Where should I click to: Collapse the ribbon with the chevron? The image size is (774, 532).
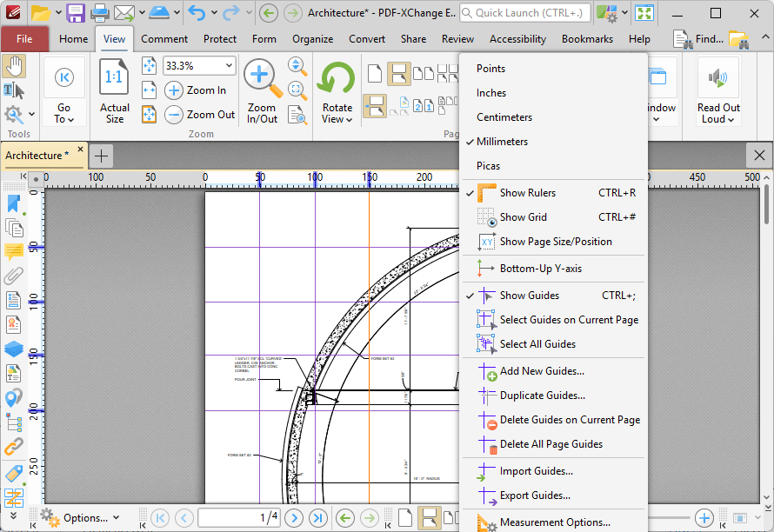coord(764,37)
